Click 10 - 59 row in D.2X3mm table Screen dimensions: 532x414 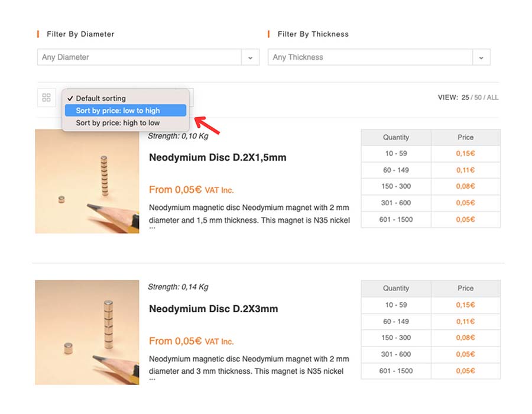[x=431, y=305]
